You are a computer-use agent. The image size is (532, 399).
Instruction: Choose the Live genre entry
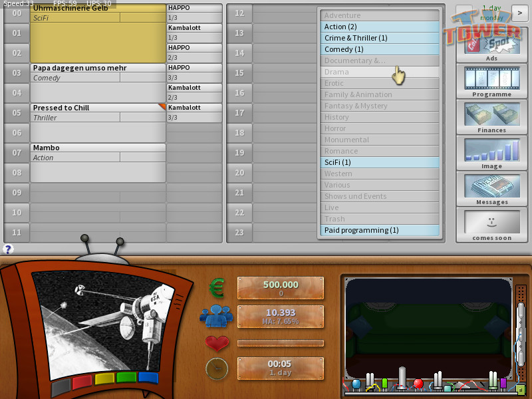pyautogui.click(x=380, y=207)
